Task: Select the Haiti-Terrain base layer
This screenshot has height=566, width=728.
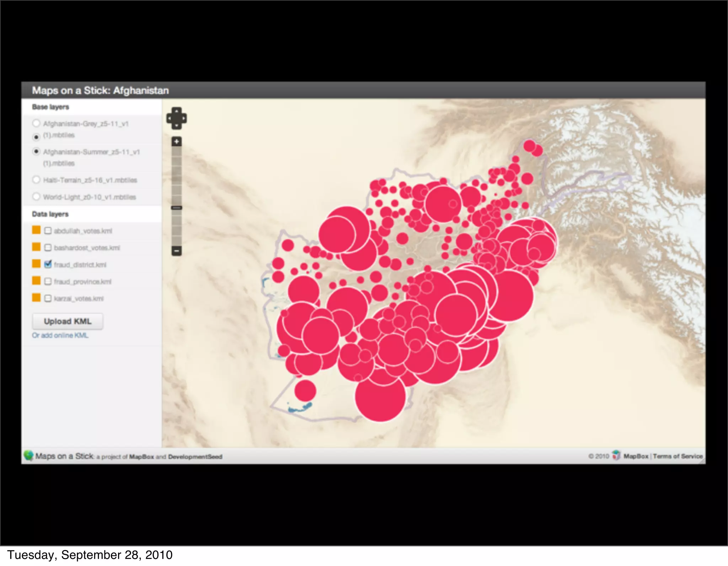Action: point(36,179)
